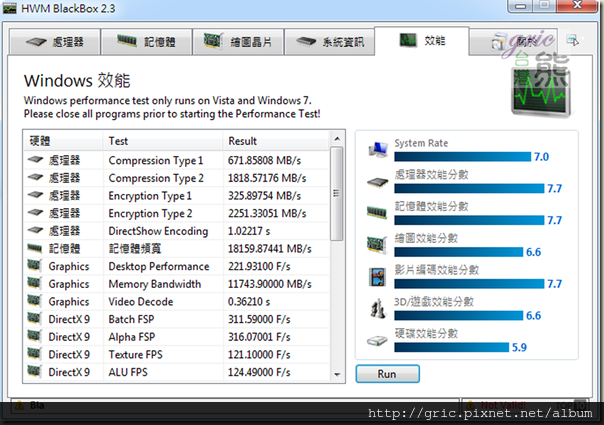Image resolution: width=604 pixels, height=425 pixels.
Task: Click the list scroll up arrow
Action: [337, 139]
